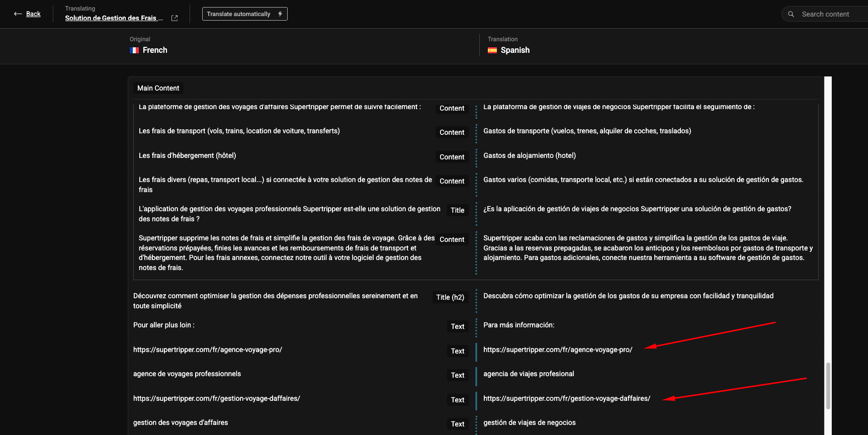Image resolution: width=868 pixels, height=435 pixels.
Task: Click the back arrow icon
Action: [x=18, y=14]
